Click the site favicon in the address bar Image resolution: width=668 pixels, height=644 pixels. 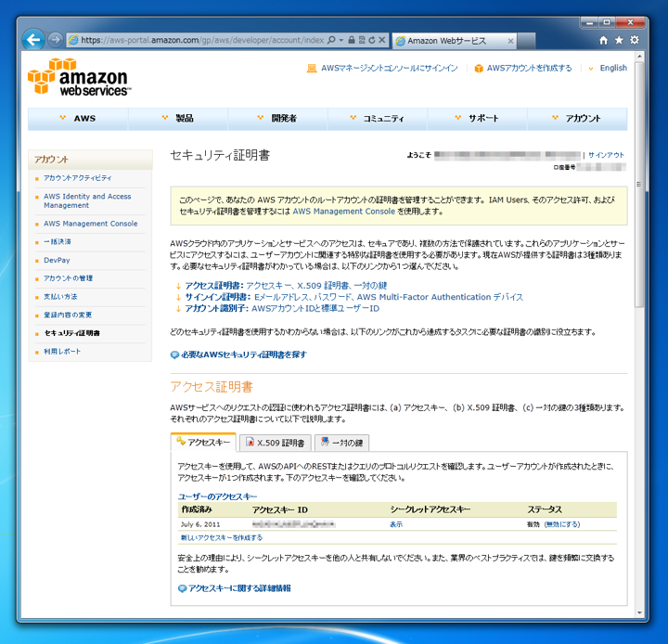click(x=73, y=40)
